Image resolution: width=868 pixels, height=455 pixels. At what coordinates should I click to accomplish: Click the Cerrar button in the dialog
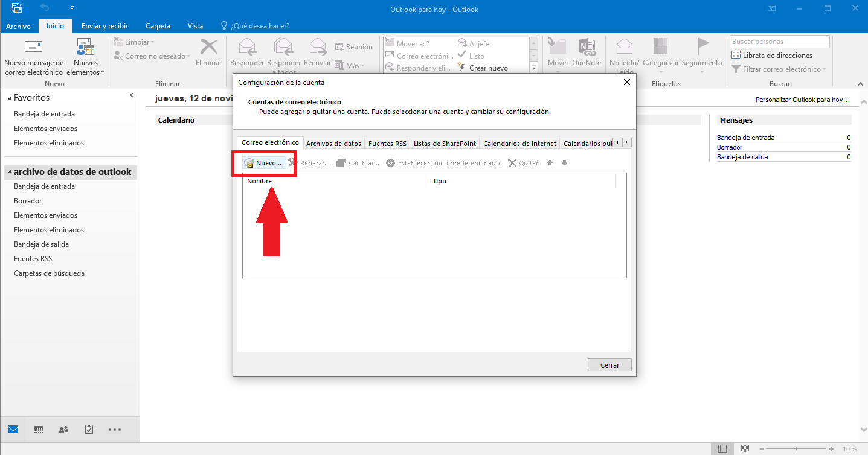pos(609,365)
